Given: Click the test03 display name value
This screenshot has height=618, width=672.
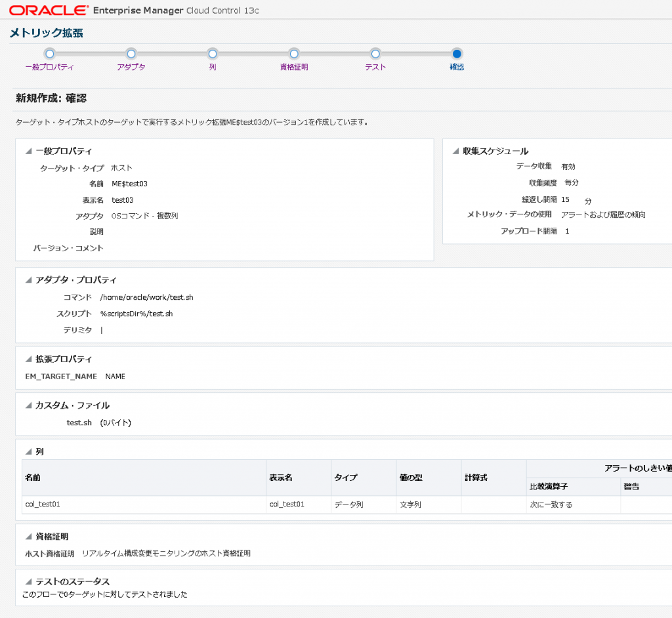Looking at the screenshot, I should [x=123, y=200].
